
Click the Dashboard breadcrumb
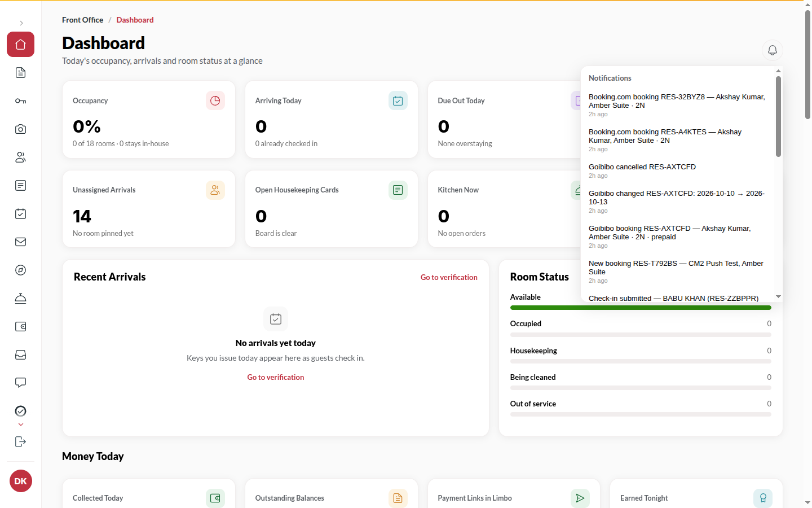point(135,20)
